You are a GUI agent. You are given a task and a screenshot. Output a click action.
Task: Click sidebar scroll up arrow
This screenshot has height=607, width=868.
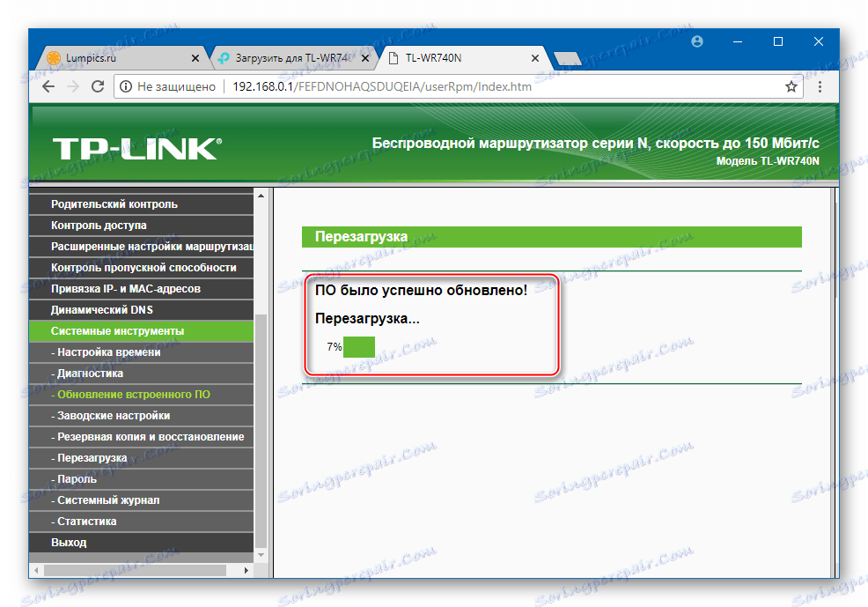(x=261, y=196)
